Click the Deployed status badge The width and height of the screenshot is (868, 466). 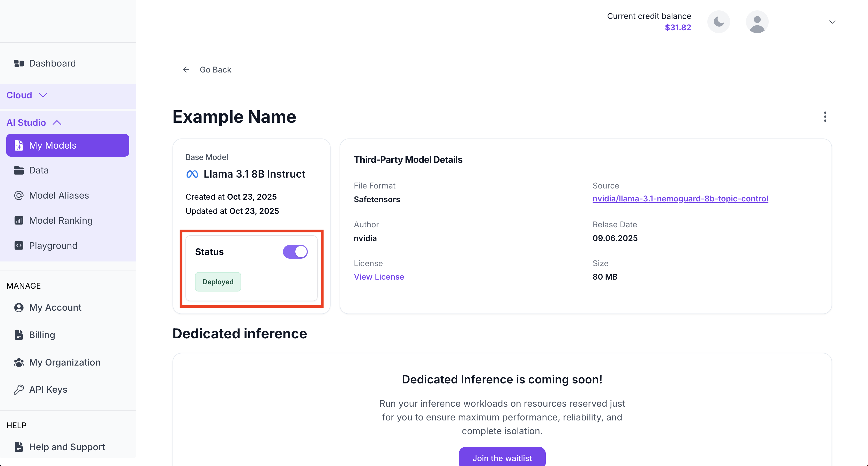(x=218, y=282)
